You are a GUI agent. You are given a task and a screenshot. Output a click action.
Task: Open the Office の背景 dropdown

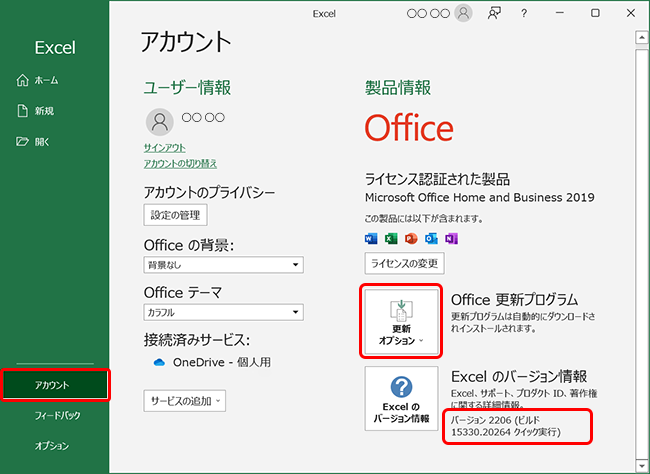point(223,265)
